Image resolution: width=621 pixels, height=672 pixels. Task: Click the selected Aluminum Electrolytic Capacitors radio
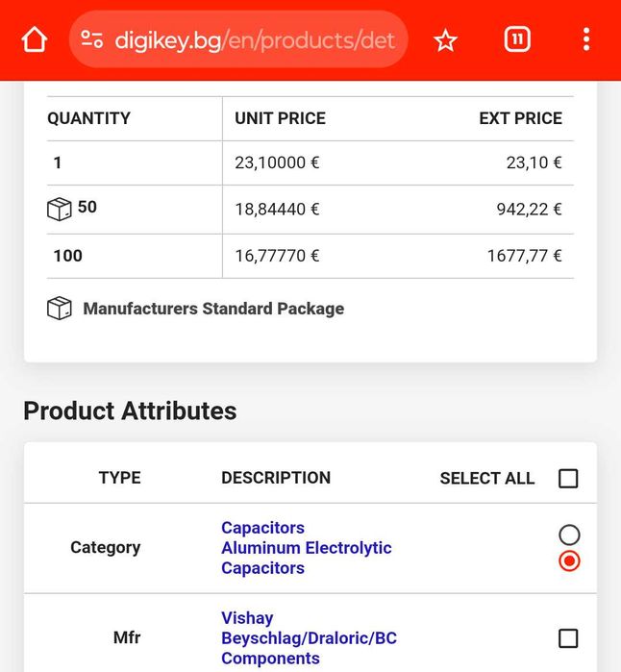point(569,560)
